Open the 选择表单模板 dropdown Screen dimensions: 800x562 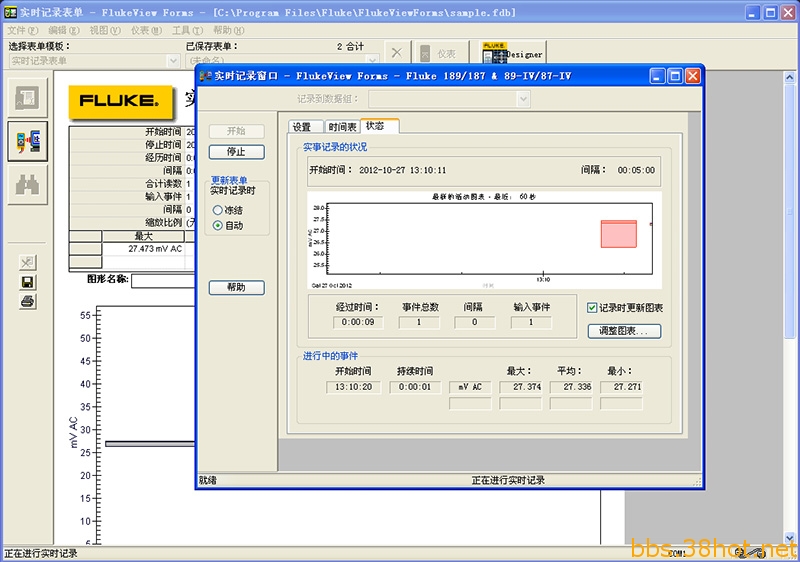pyautogui.click(x=173, y=61)
